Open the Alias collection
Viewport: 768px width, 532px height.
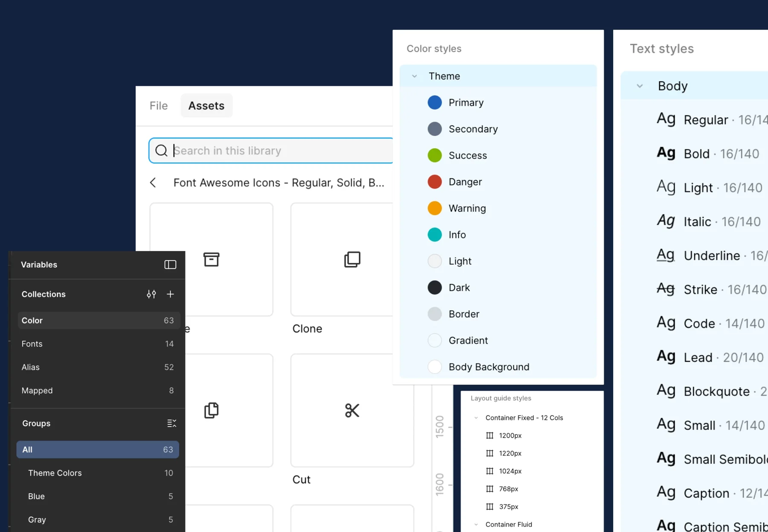pos(99,367)
